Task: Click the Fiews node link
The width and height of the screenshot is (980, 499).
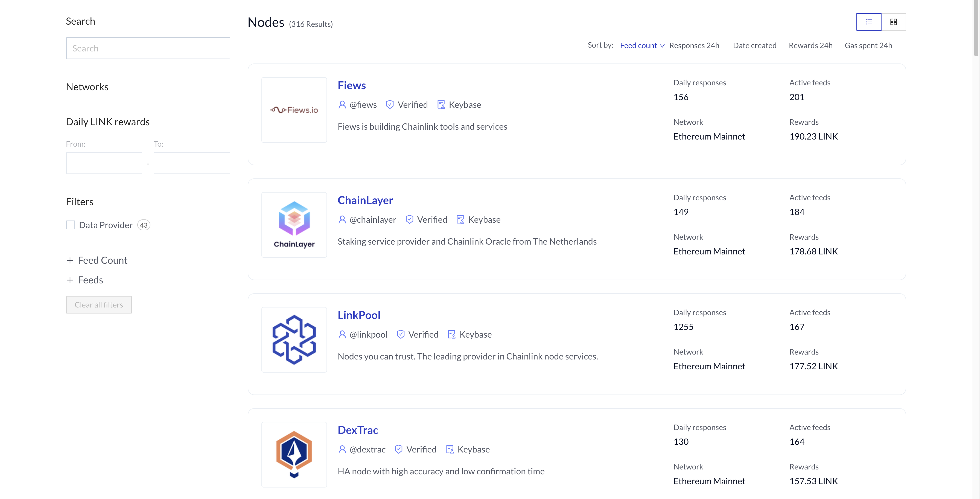Action: 352,84
